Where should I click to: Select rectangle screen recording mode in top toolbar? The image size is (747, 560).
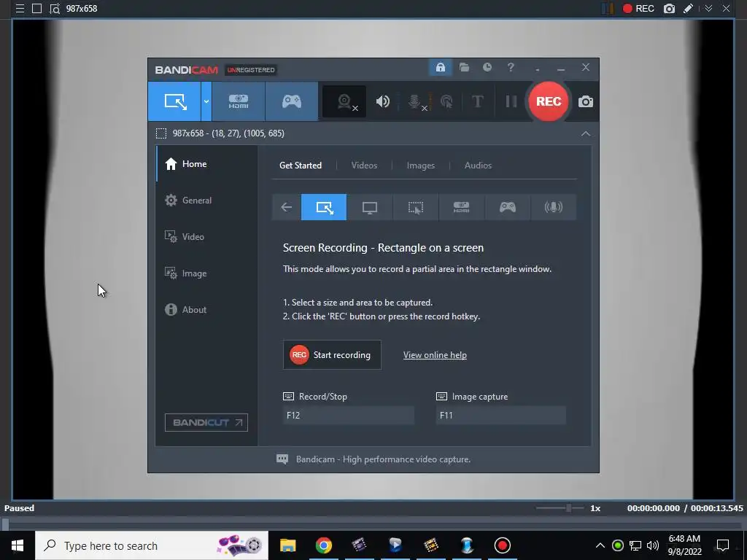(174, 101)
